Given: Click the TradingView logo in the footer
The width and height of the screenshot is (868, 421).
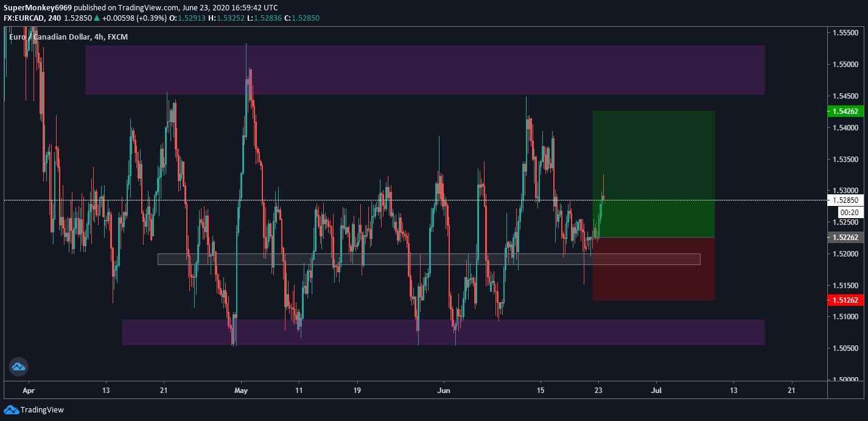Looking at the screenshot, I should point(34,410).
